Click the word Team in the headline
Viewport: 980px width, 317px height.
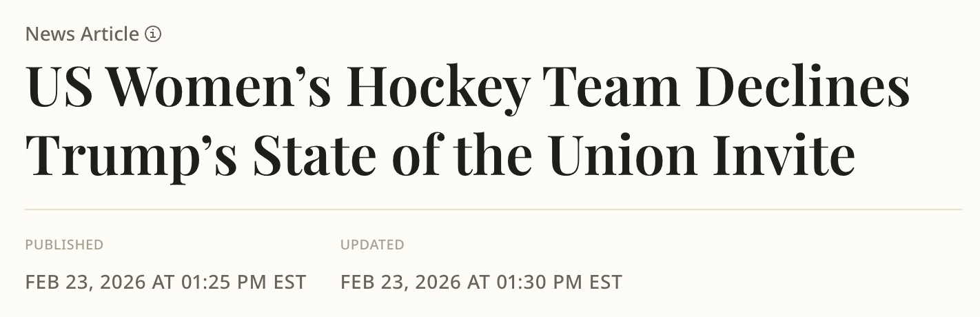(x=614, y=91)
